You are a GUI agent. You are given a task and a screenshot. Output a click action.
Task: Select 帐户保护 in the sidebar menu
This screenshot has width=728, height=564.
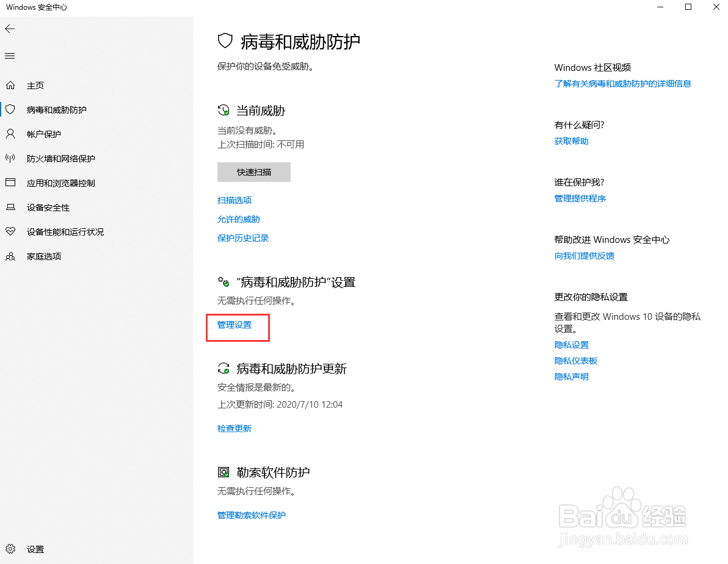42,134
